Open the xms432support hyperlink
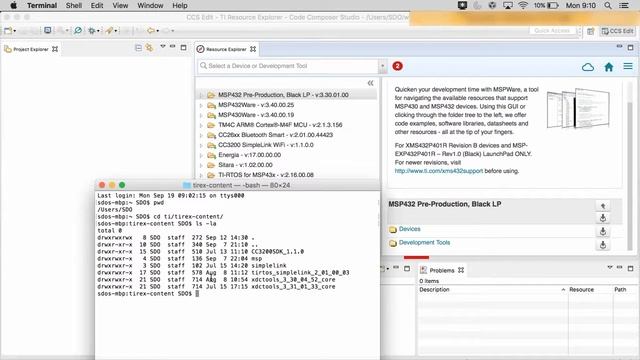640x360 pixels. click(x=438, y=171)
